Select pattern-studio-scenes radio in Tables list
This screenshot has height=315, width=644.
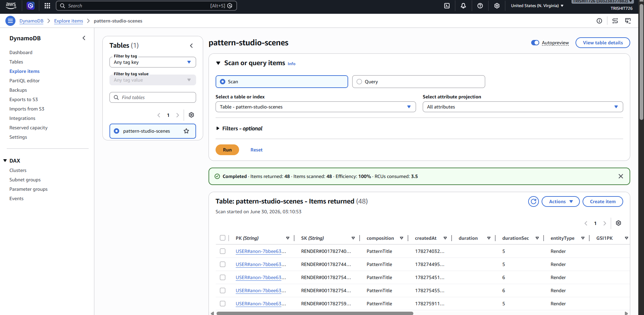click(117, 131)
